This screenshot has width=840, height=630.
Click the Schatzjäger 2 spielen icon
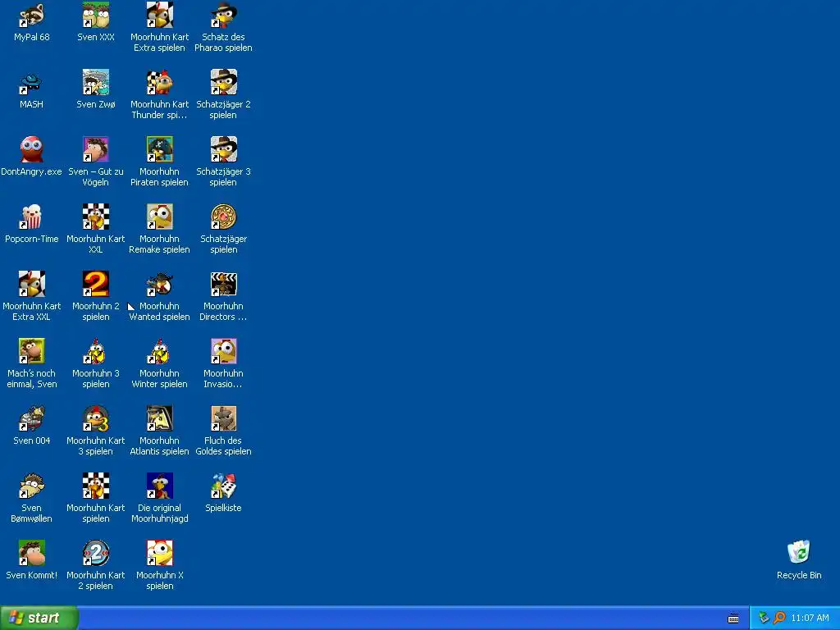tap(223, 83)
